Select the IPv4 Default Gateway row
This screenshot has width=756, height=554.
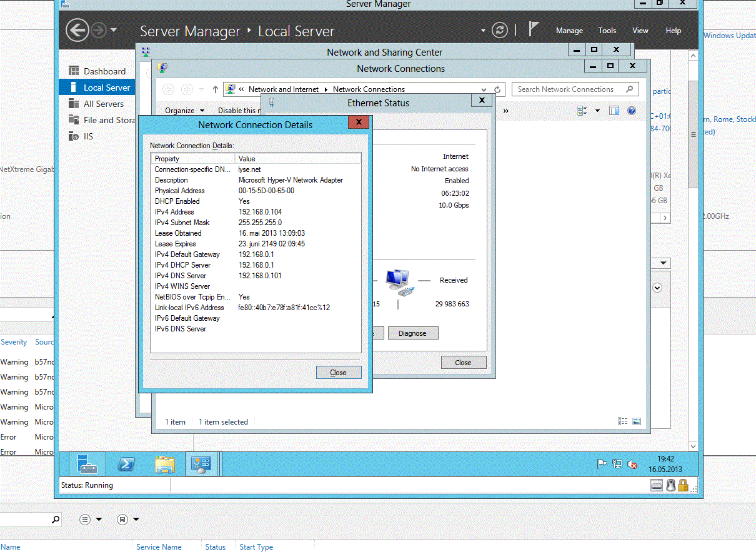coord(256,254)
